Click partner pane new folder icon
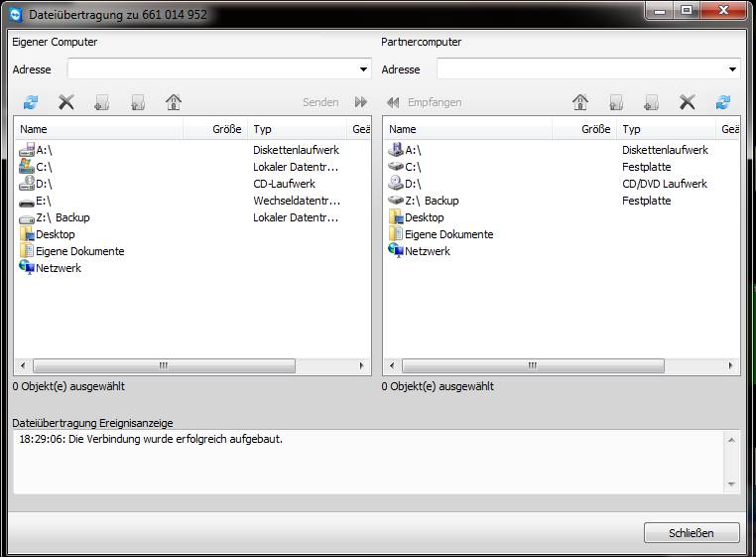The height and width of the screenshot is (557, 756). (x=652, y=102)
